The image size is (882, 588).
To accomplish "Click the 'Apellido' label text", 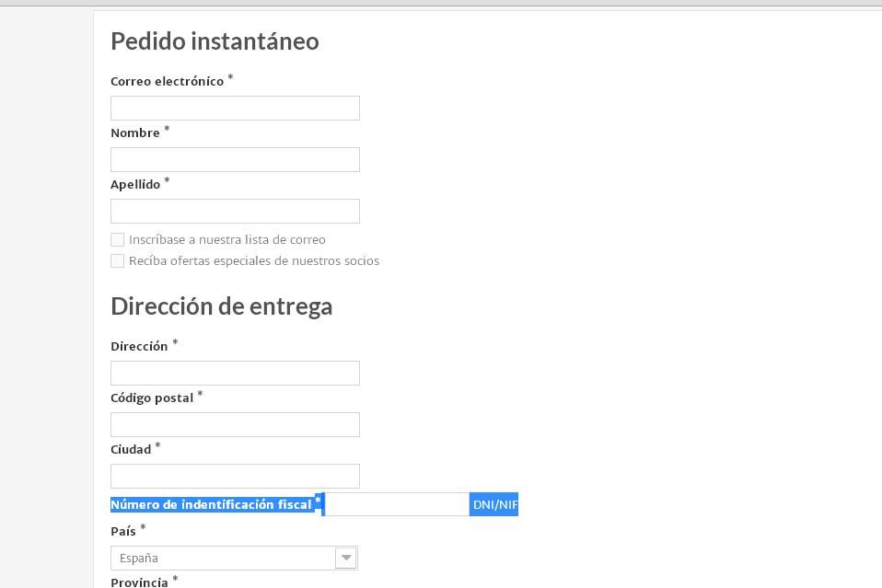I will (135, 185).
